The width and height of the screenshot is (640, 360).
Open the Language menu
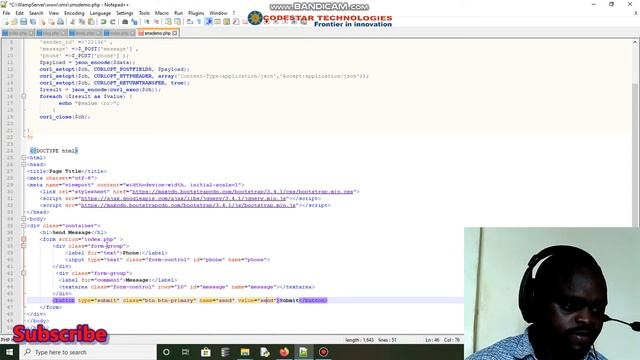(x=100, y=13)
